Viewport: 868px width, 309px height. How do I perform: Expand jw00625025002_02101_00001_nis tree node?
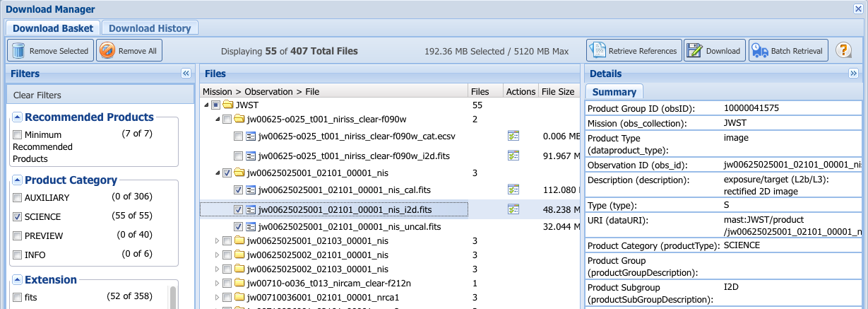[x=217, y=255]
